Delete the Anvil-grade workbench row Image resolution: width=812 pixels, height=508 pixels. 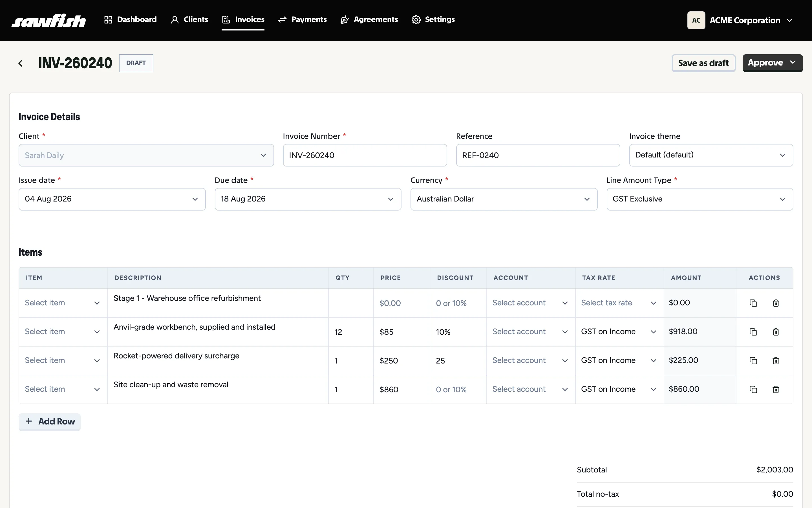(776, 332)
